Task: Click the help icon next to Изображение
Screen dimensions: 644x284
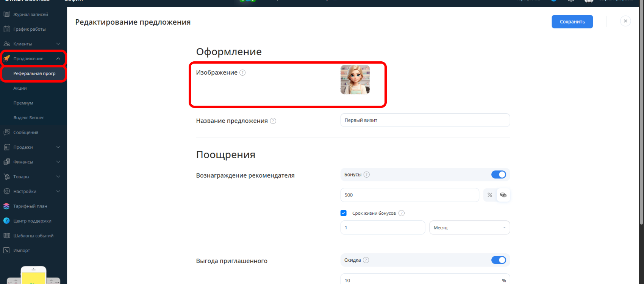Action: (x=242, y=73)
